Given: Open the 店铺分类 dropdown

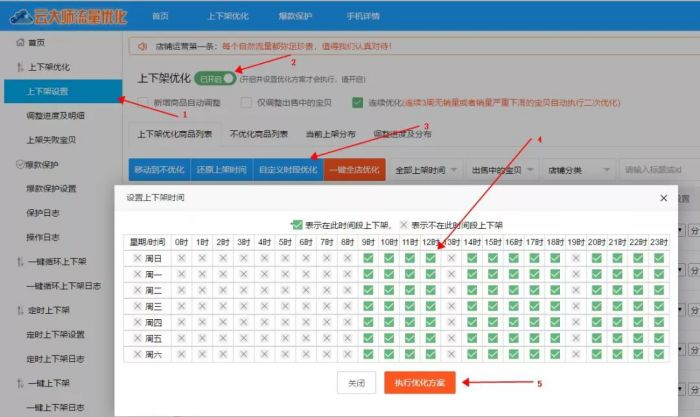Looking at the screenshot, I should click(579, 170).
